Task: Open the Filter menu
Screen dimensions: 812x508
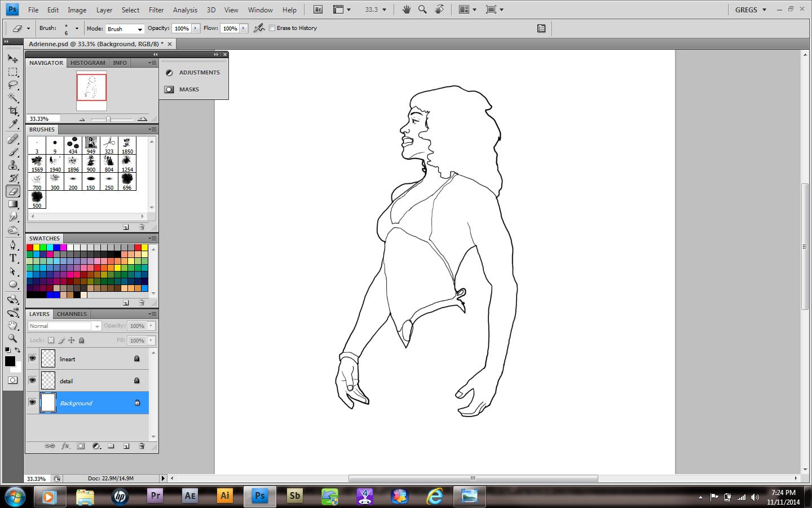Action: [x=156, y=10]
